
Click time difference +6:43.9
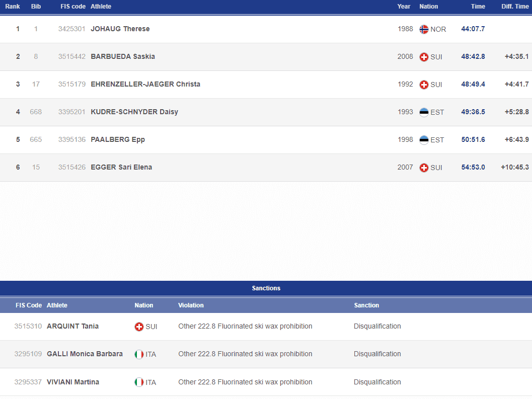pyautogui.click(x=517, y=139)
